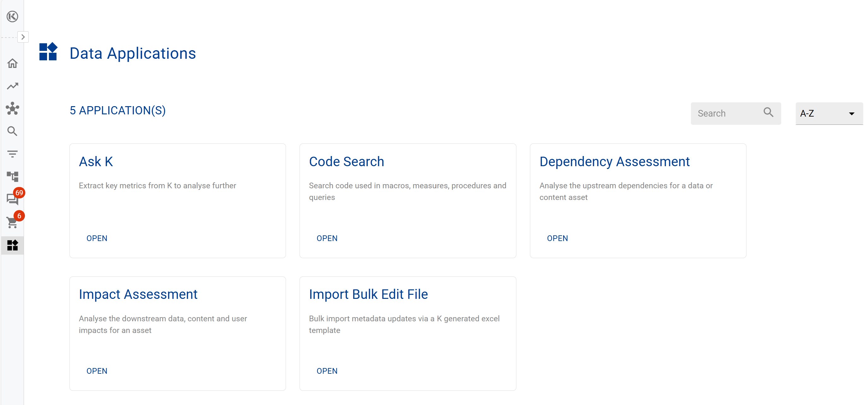Click the K logo icon in sidebar
The image size is (868, 405).
[12, 16]
